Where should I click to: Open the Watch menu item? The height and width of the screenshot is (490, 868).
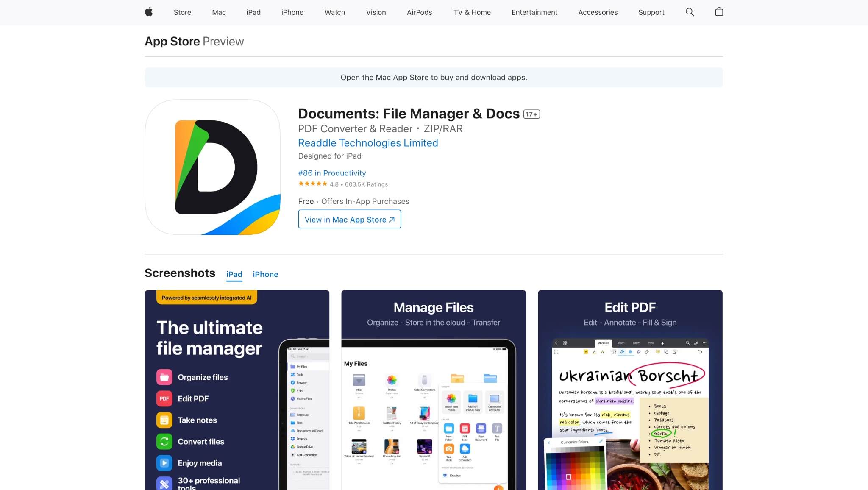(335, 12)
